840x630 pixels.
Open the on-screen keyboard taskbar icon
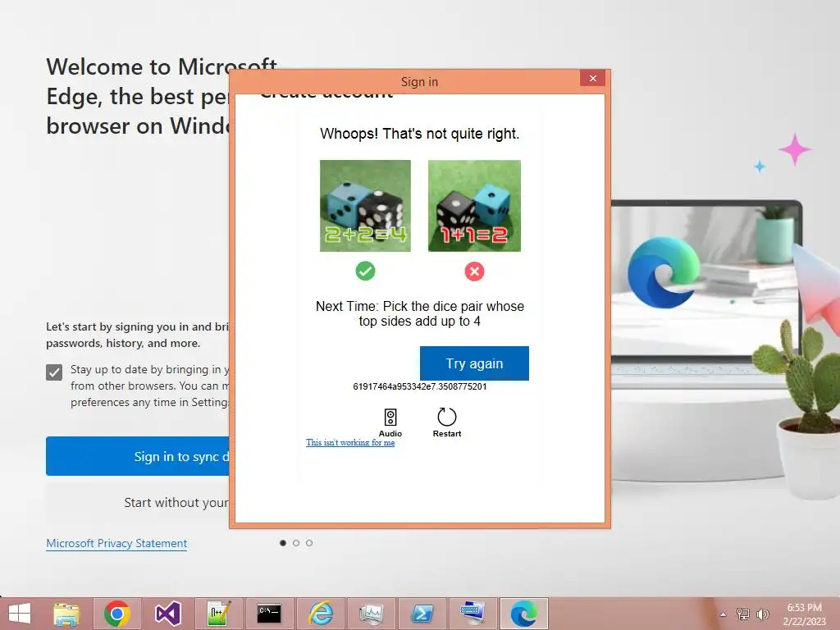click(x=473, y=614)
